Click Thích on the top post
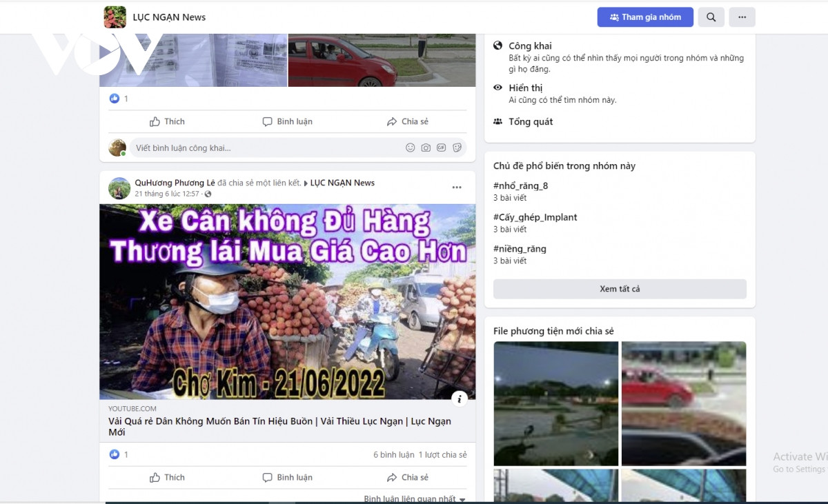Viewport: 828px width, 504px height. [x=167, y=121]
